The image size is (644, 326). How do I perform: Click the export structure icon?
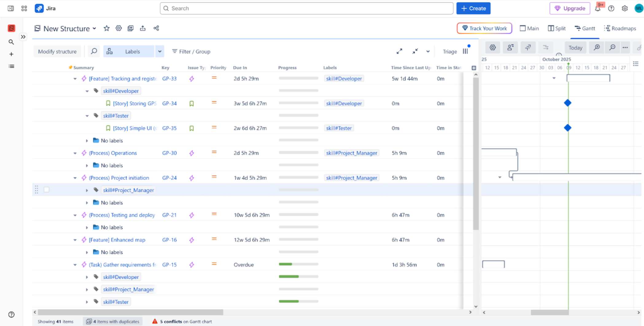[x=143, y=28]
